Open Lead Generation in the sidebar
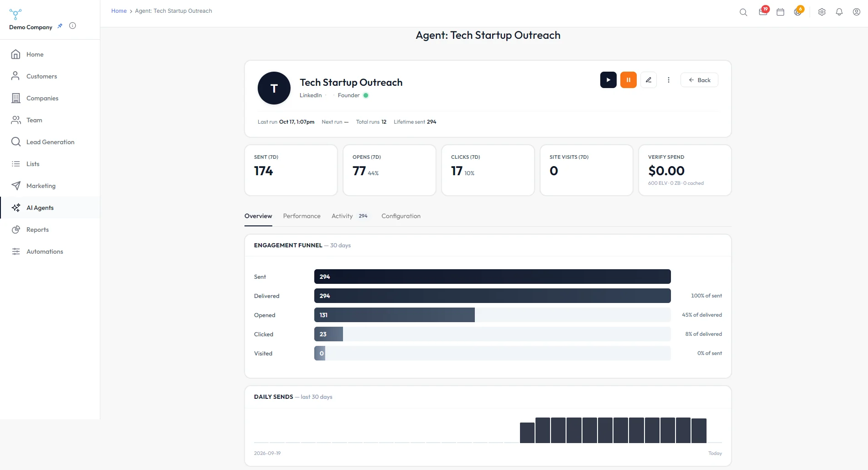 pyautogui.click(x=50, y=142)
